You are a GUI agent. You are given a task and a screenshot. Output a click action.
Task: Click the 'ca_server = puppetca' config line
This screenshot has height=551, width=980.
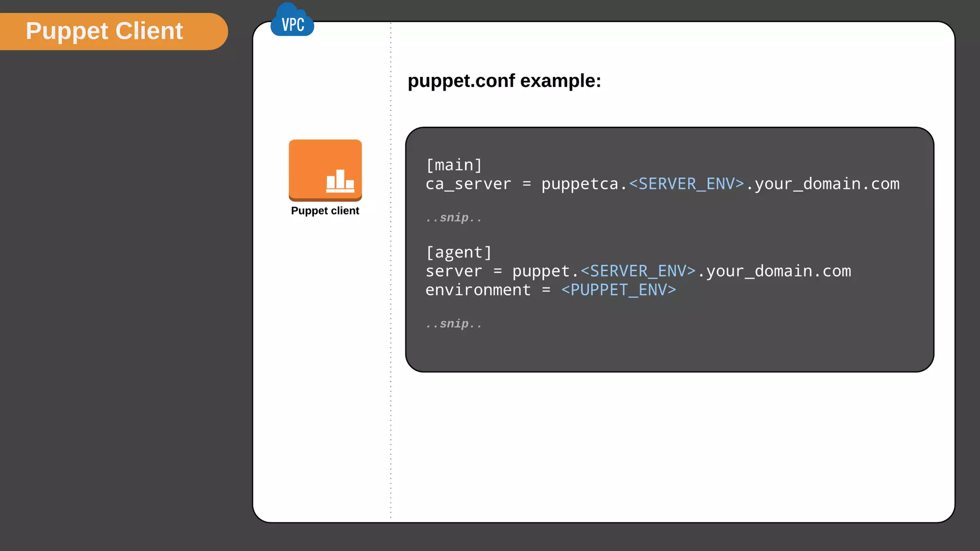click(x=663, y=184)
